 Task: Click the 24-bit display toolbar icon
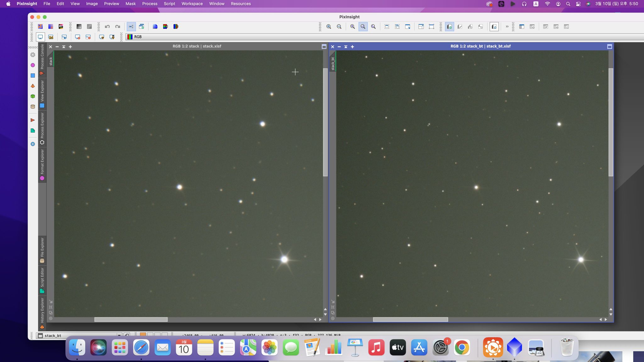pyautogui.click(x=51, y=37)
